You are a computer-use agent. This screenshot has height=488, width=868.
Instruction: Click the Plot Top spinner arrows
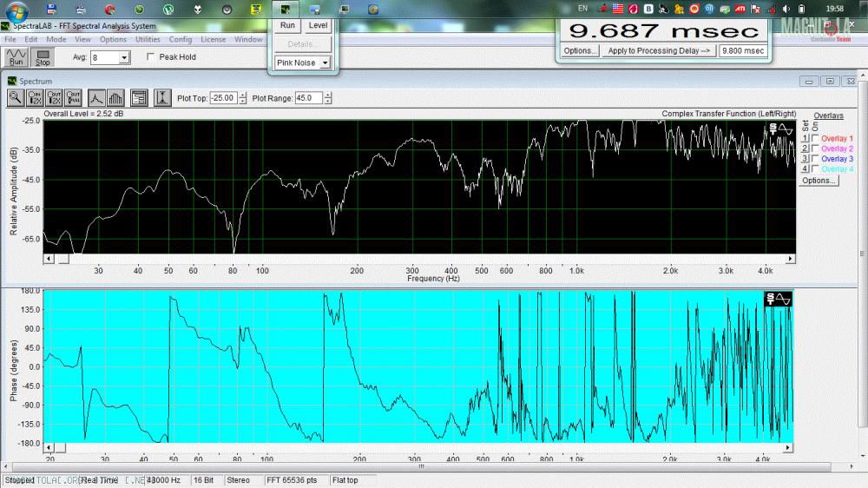242,98
